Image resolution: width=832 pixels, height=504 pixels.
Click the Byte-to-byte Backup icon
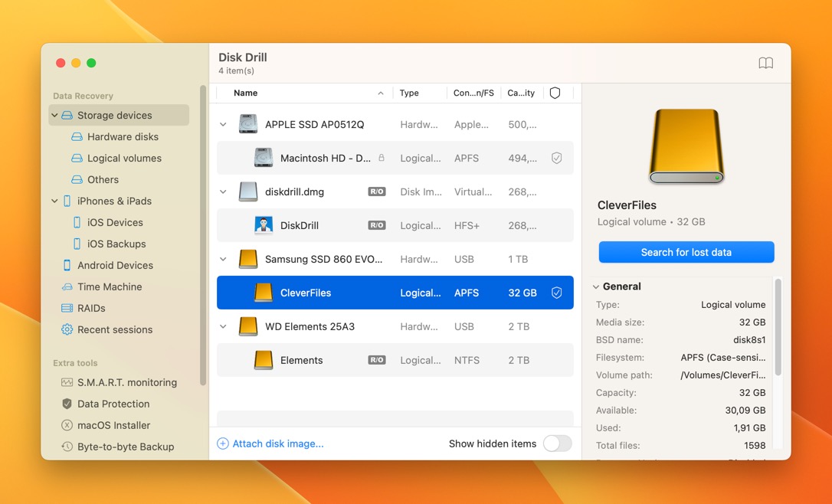(x=67, y=447)
